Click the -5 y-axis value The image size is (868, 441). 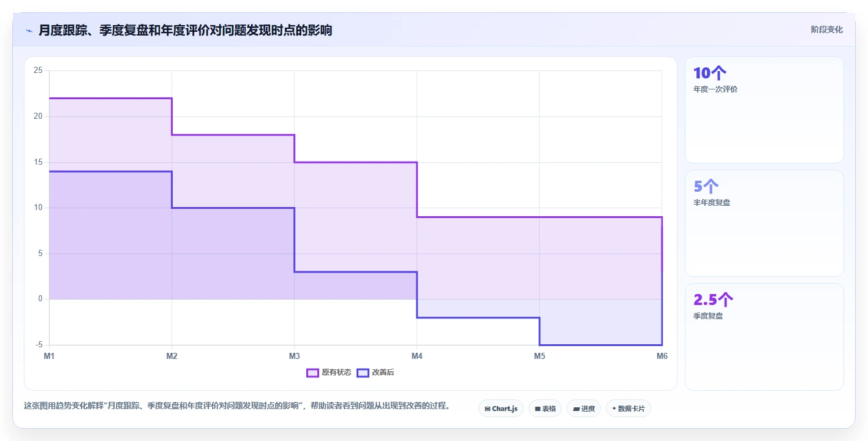click(39, 345)
